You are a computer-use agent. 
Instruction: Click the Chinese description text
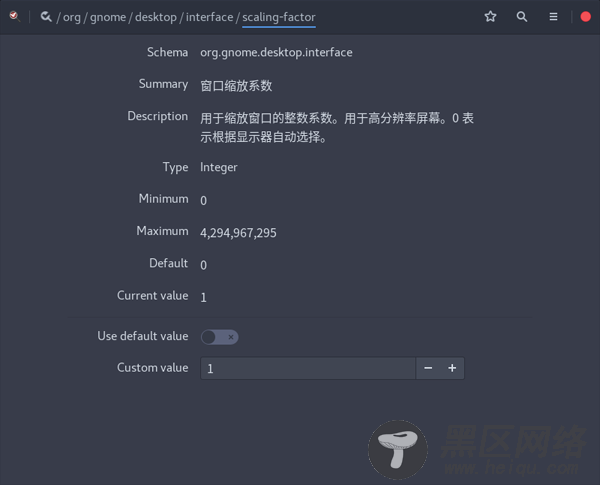click(x=337, y=127)
